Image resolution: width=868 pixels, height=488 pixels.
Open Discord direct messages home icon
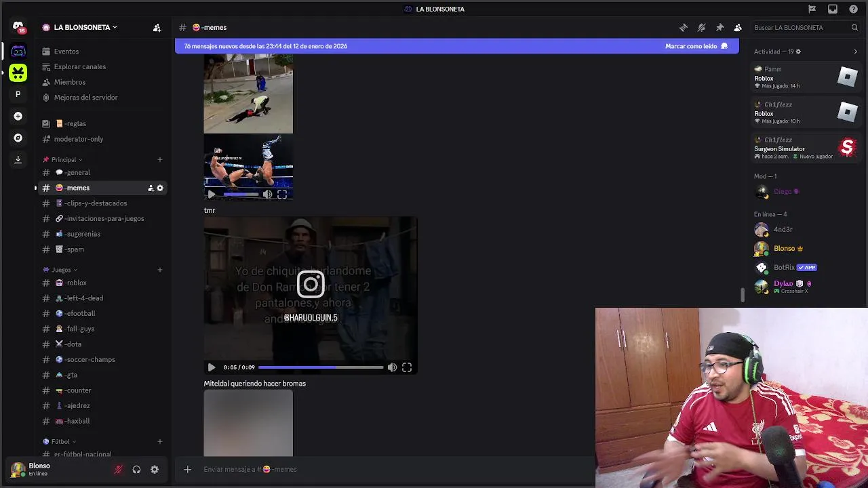[x=18, y=26]
